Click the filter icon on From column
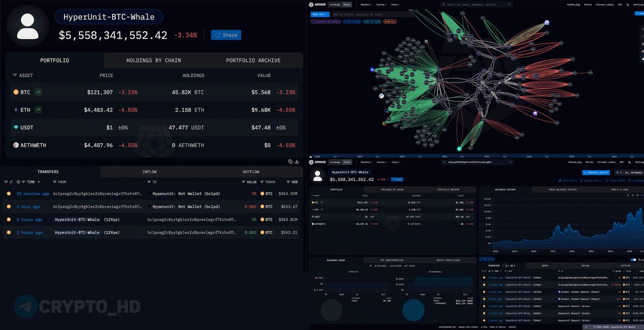Image resolution: width=644 pixels, height=330 pixels. 55,182
